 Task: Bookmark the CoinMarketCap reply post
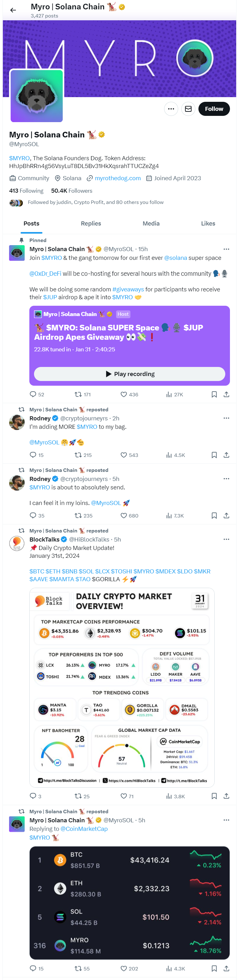coord(214,968)
